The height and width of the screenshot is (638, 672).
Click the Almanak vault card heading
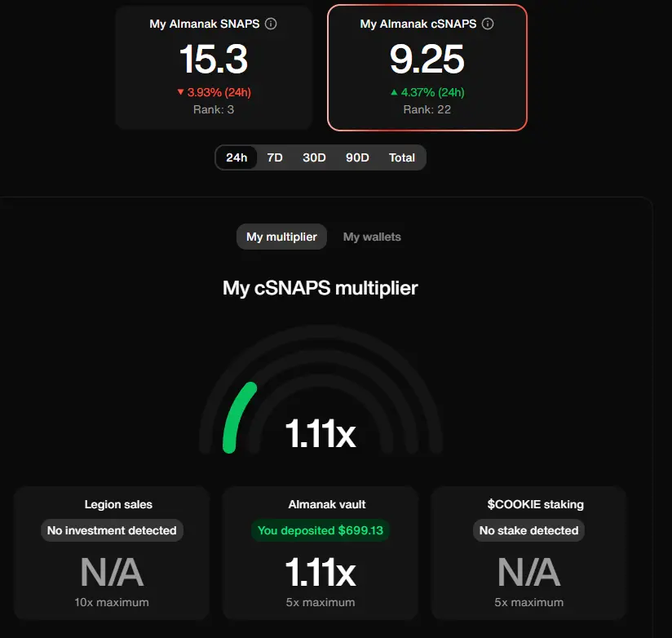pyautogui.click(x=326, y=504)
